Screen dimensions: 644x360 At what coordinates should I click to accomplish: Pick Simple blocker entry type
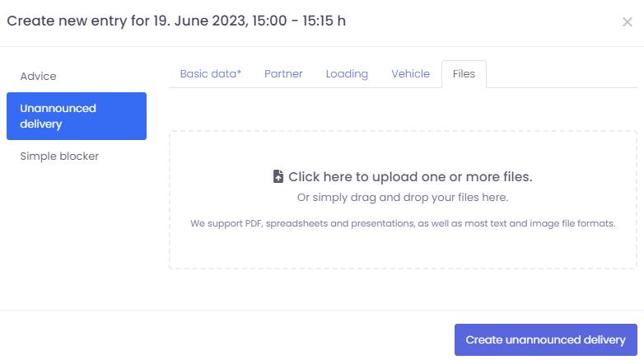pyautogui.click(x=59, y=157)
